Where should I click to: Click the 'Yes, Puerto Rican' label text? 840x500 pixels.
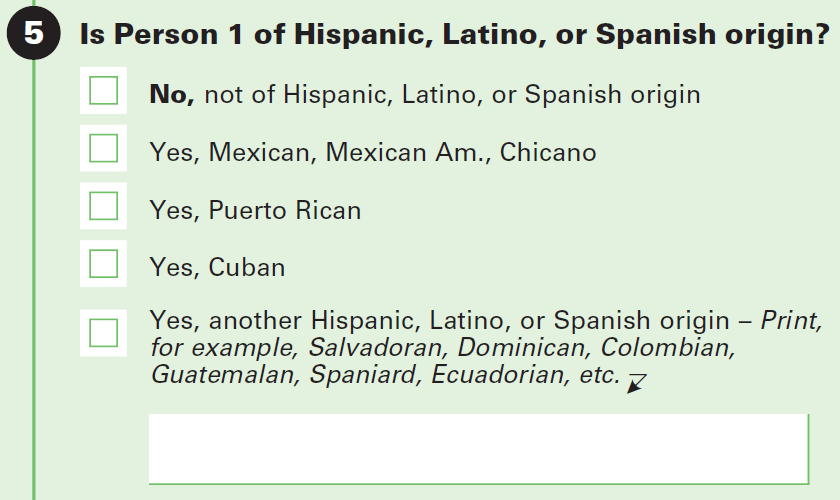pos(255,210)
